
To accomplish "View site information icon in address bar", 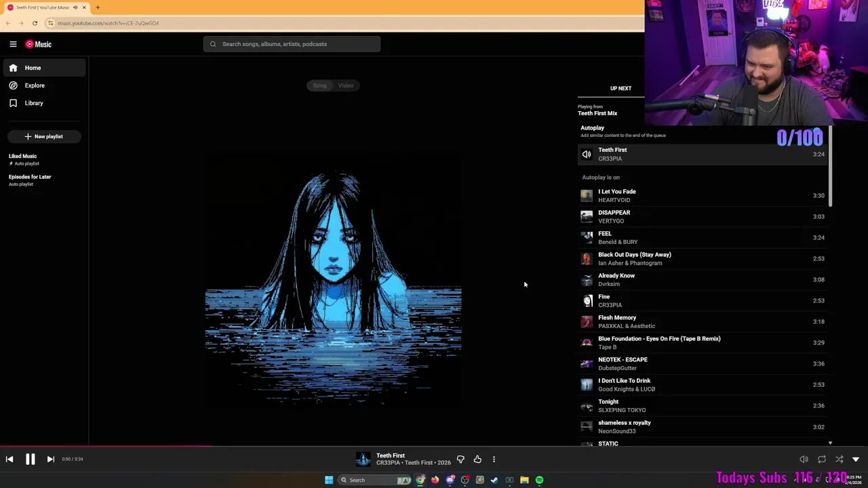I will [x=50, y=23].
